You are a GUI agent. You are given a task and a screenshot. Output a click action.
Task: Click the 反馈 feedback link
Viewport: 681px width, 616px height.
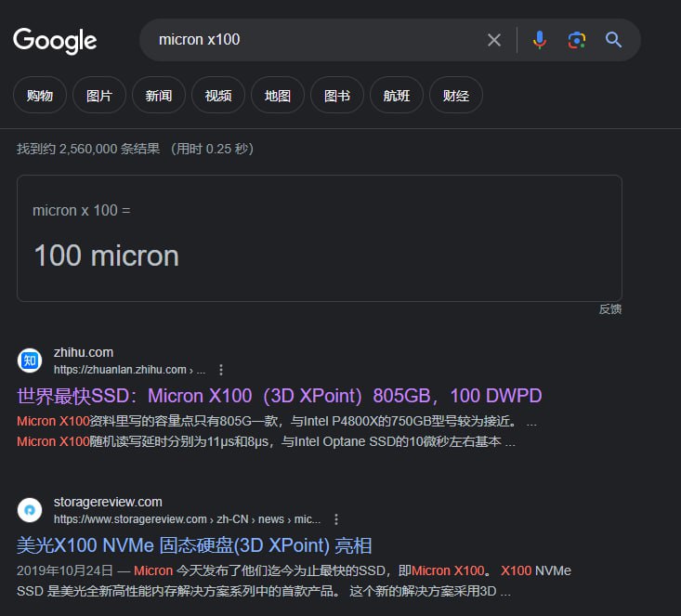coord(610,309)
